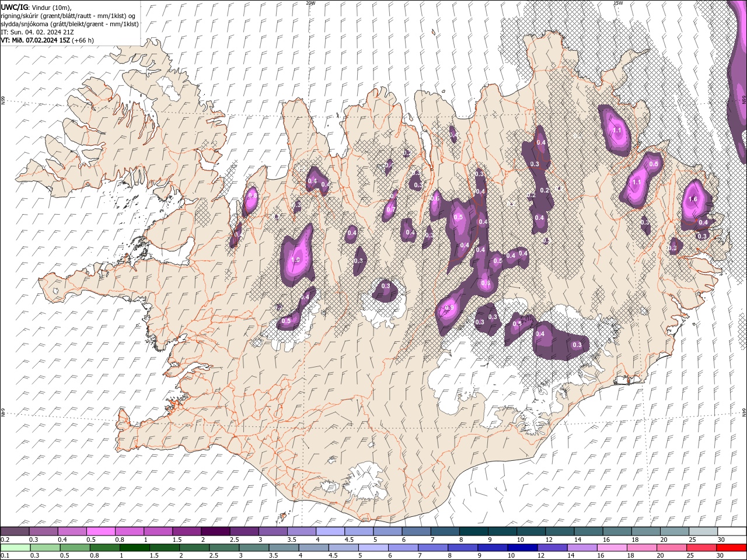Click the 'rigning/skúrir' legend description line
747x560 pixels.
click(x=68, y=16)
